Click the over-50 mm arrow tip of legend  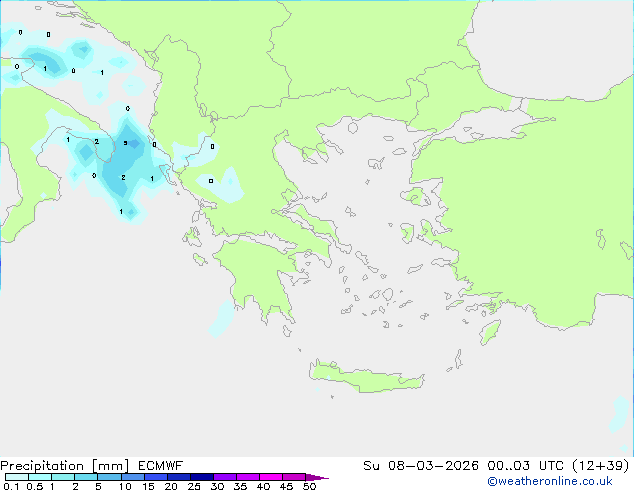point(317,477)
